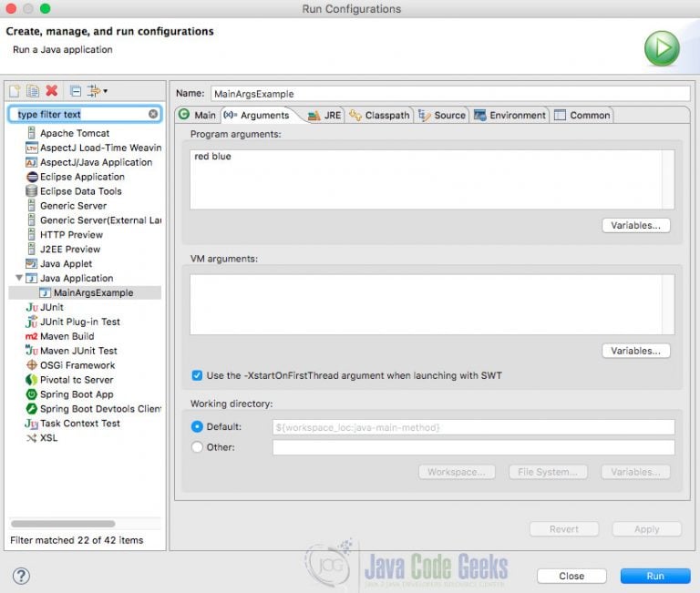Image resolution: width=700 pixels, height=593 pixels.
Task: Open the filter launch configurations dropdown arrow
Action: 106,91
